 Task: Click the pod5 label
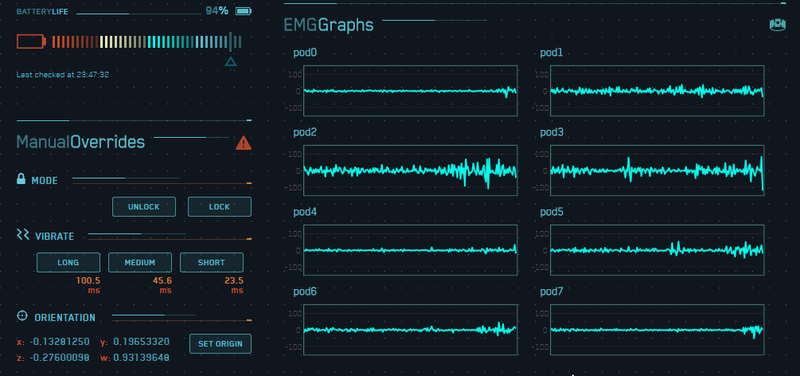pyautogui.click(x=552, y=212)
